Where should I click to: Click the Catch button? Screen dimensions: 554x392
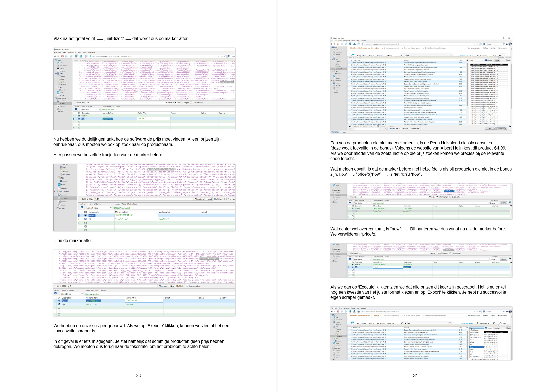[x=490, y=129]
